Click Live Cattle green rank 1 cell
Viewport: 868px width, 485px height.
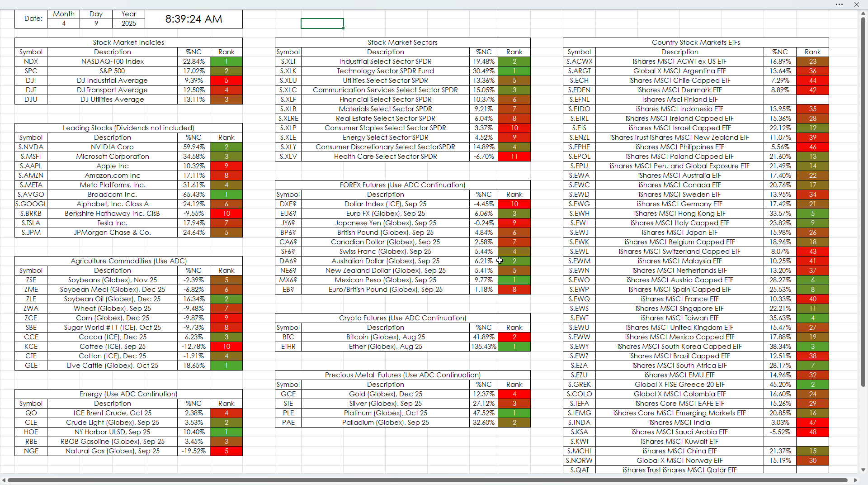click(x=226, y=366)
